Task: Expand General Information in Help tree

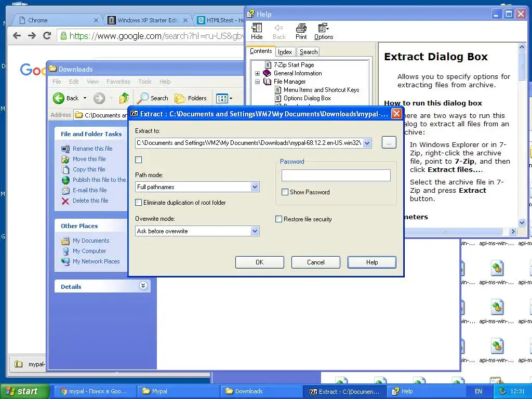Action: coord(257,73)
